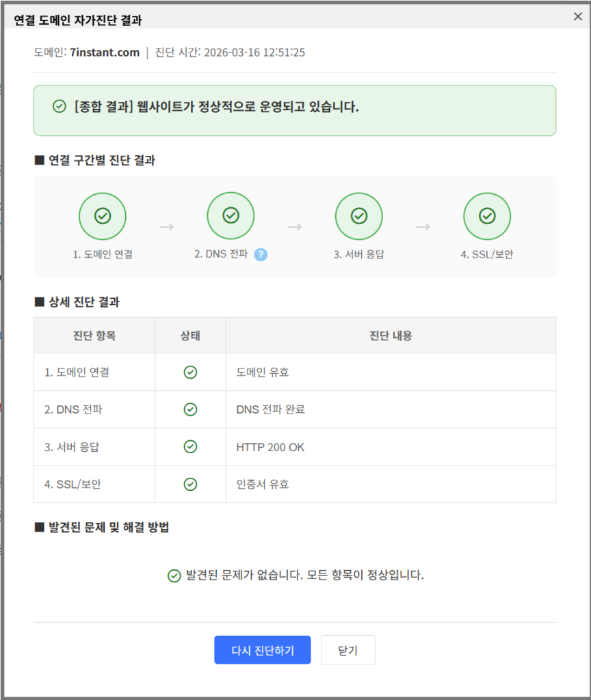Click the check icon next to DNS 전파 완료

pyautogui.click(x=191, y=409)
